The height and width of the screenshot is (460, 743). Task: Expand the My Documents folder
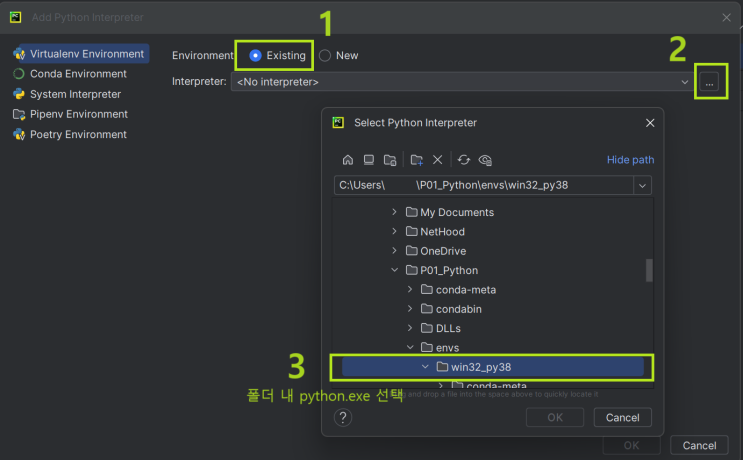coord(394,212)
